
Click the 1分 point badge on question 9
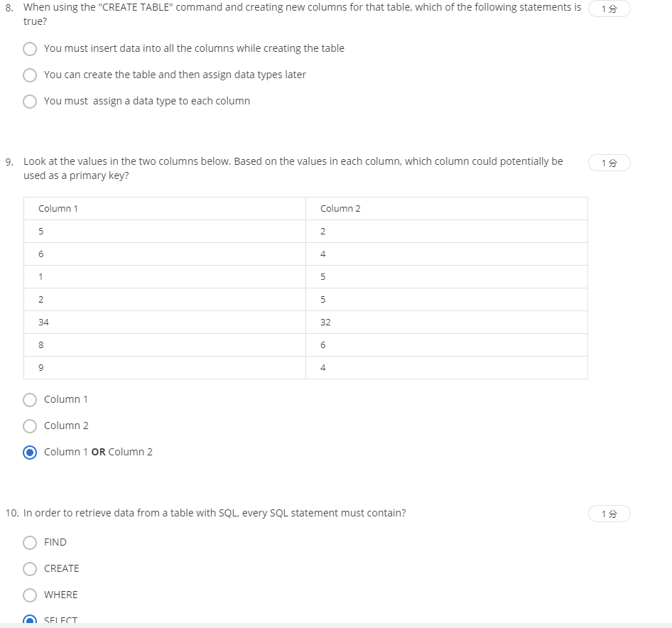[609, 163]
